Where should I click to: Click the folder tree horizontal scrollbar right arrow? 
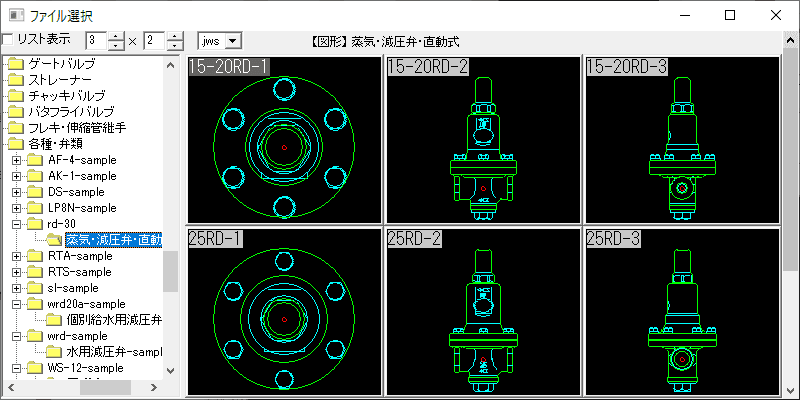(x=153, y=387)
